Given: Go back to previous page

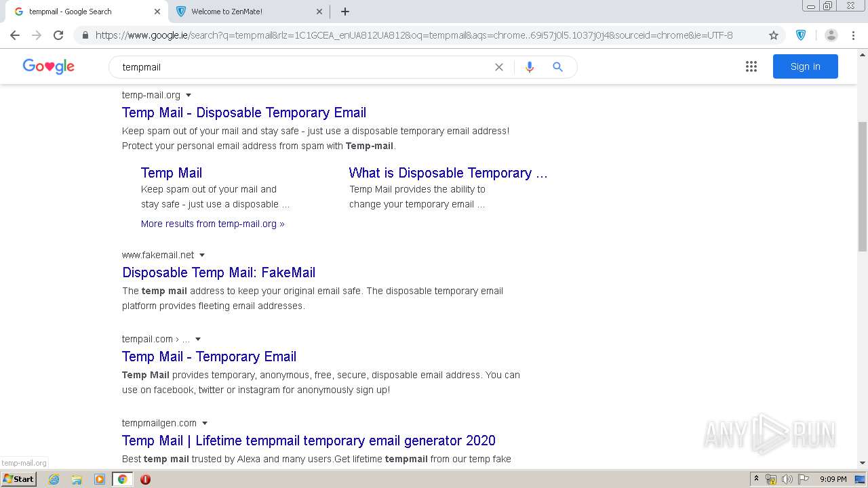Looking at the screenshot, I should (15, 35).
